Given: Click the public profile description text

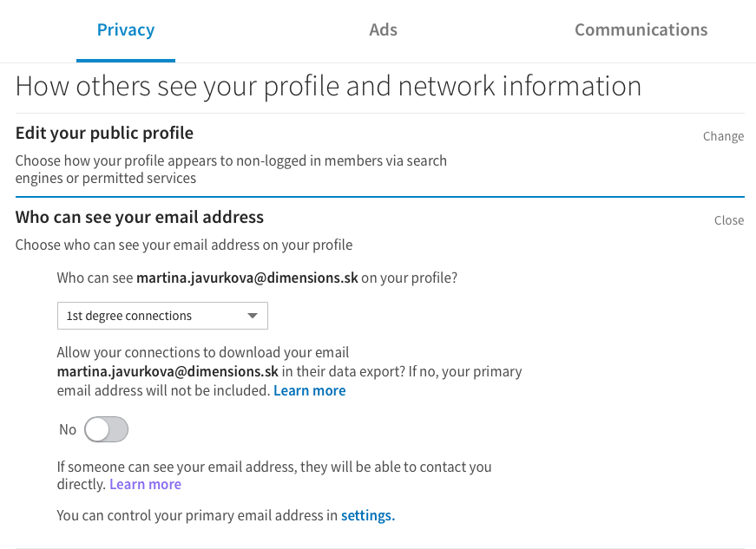Looking at the screenshot, I should point(231,169).
